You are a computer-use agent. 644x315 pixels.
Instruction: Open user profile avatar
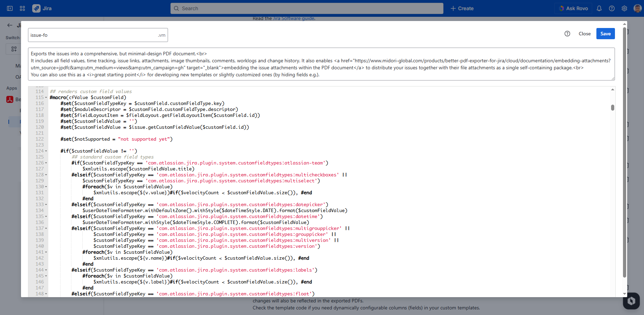(637, 8)
